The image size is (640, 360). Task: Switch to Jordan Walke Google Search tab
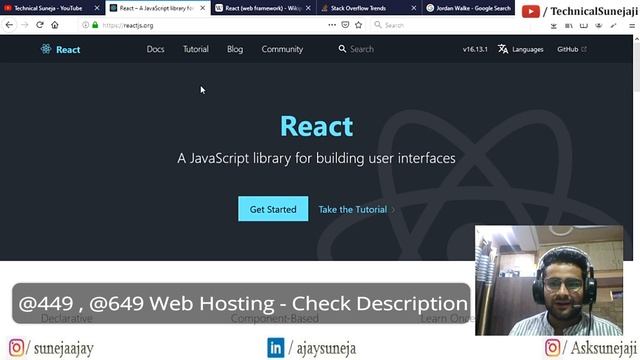(x=469, y=8)
